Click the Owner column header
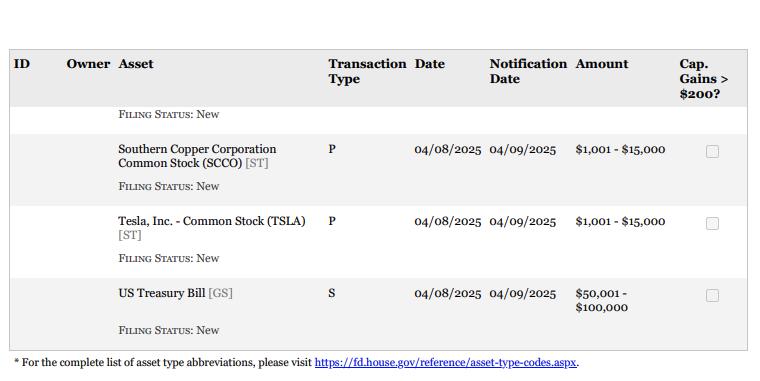 88,64
